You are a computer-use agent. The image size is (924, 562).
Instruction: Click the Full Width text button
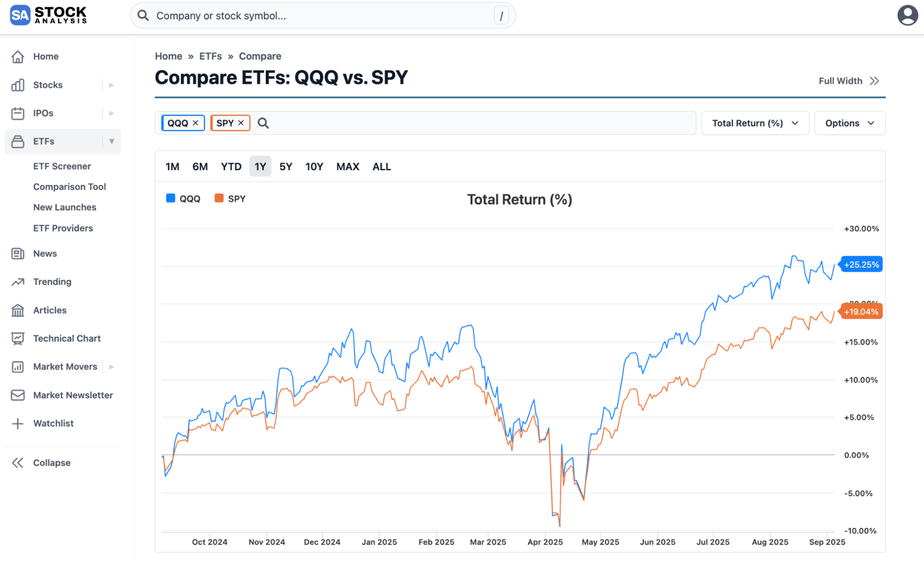[x=840, y=81]
